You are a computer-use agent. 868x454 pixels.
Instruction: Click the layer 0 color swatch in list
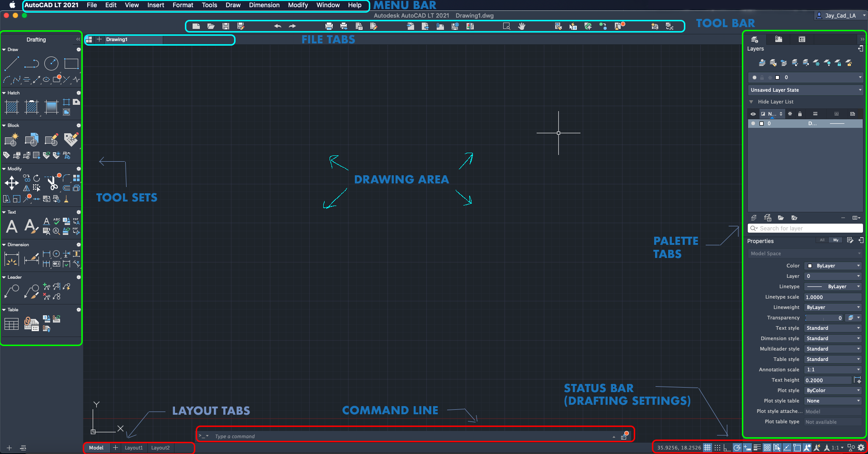pyautogui.click(x=762, y=123)
